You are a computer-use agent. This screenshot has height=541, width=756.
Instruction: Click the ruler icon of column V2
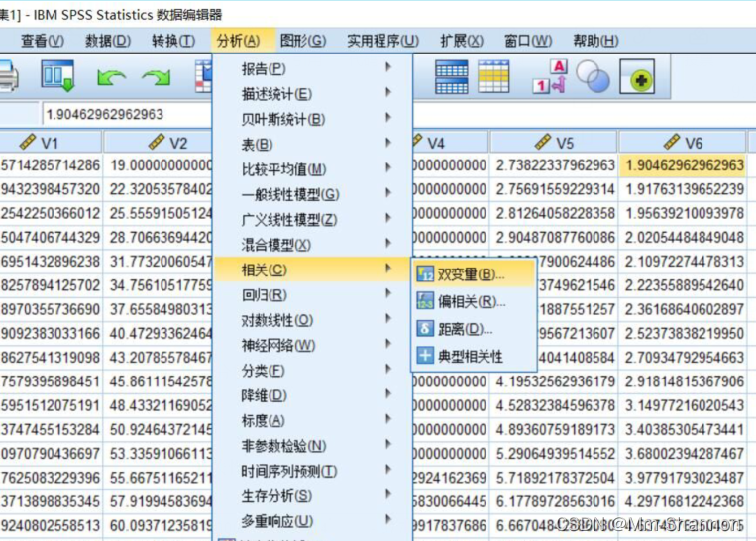pos(157,142)
